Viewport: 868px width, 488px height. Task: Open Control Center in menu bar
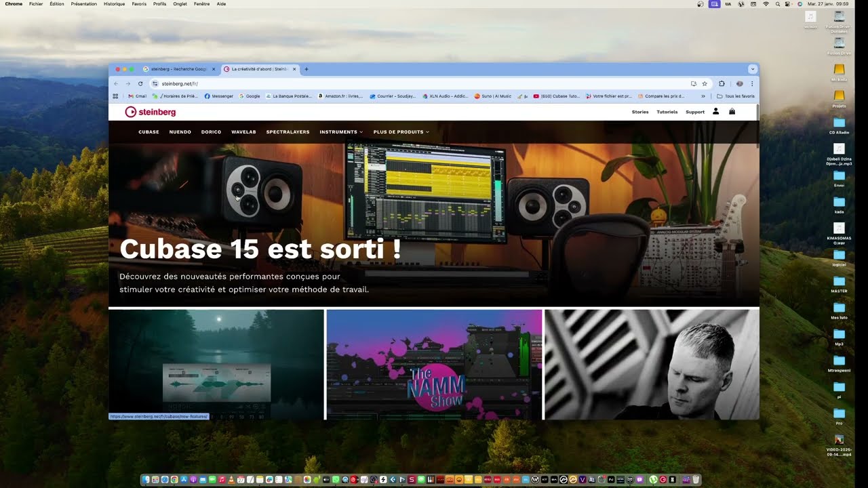pyautogui.click(x=789, y=4)
